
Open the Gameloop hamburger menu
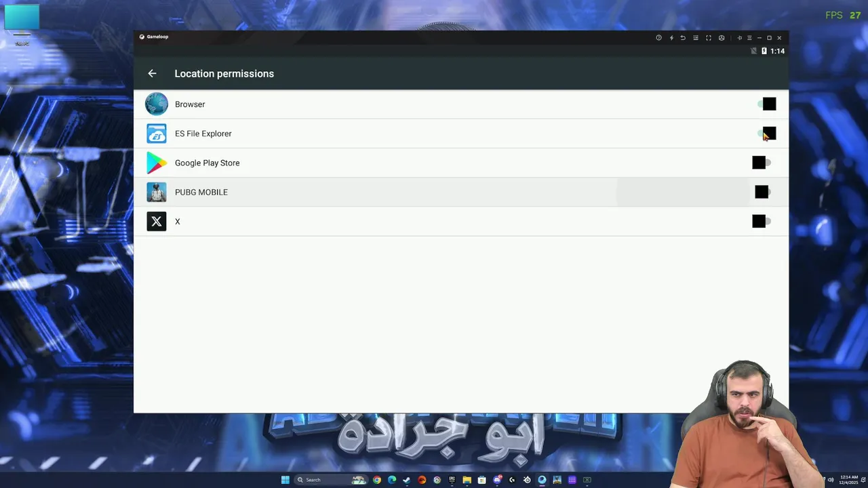tap(749, 38)
